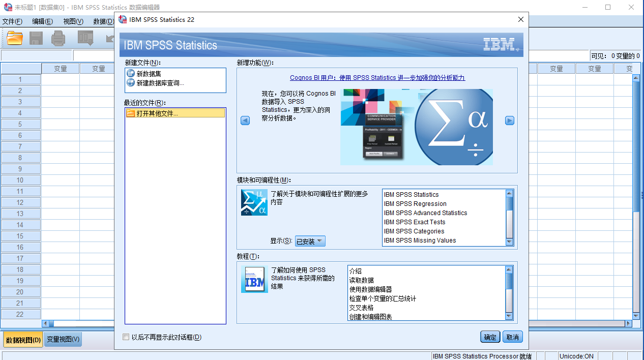The image size is (644, 360).
Task: Show next feature with right arrow
Action: point(510,121)
